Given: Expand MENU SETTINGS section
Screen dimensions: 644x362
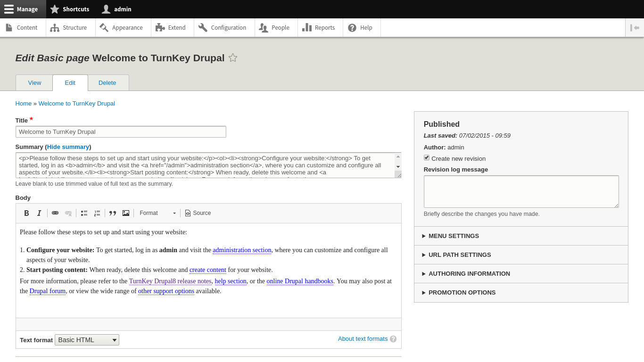Looking at the screenshot, I should tap(521, 236).
